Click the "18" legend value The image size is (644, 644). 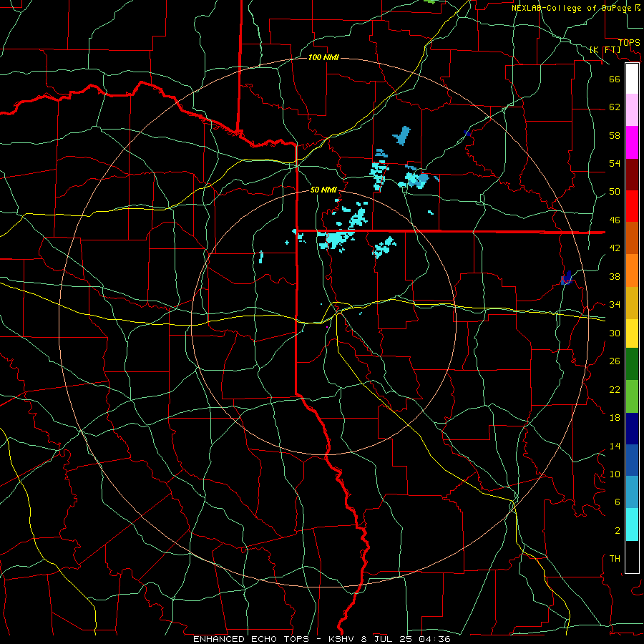point(615,418)
